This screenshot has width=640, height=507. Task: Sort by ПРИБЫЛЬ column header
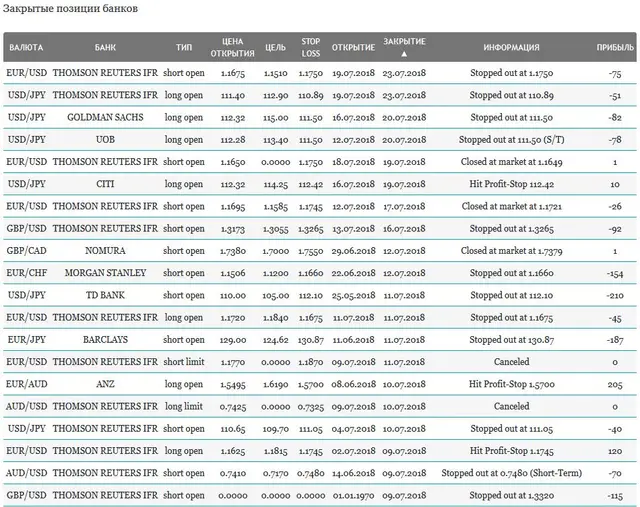click(x=615, y=47)
